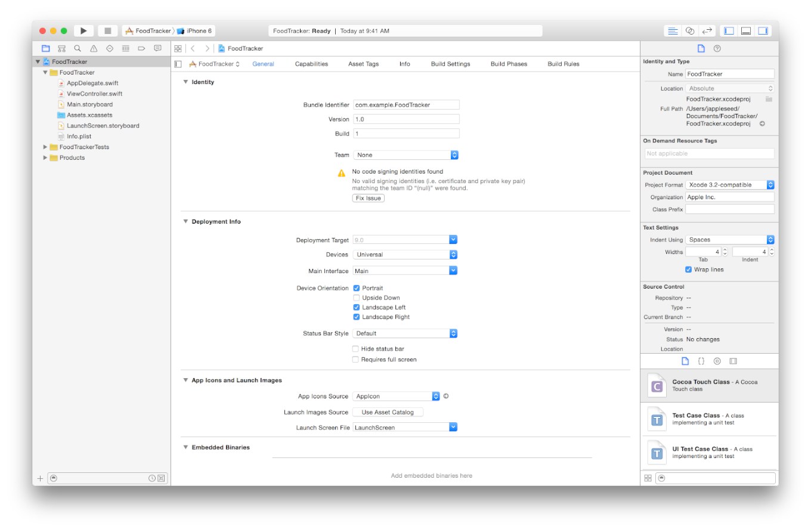Open the Project Format dropdown
This screenshot has width=811, height=532.
[730, 185]
